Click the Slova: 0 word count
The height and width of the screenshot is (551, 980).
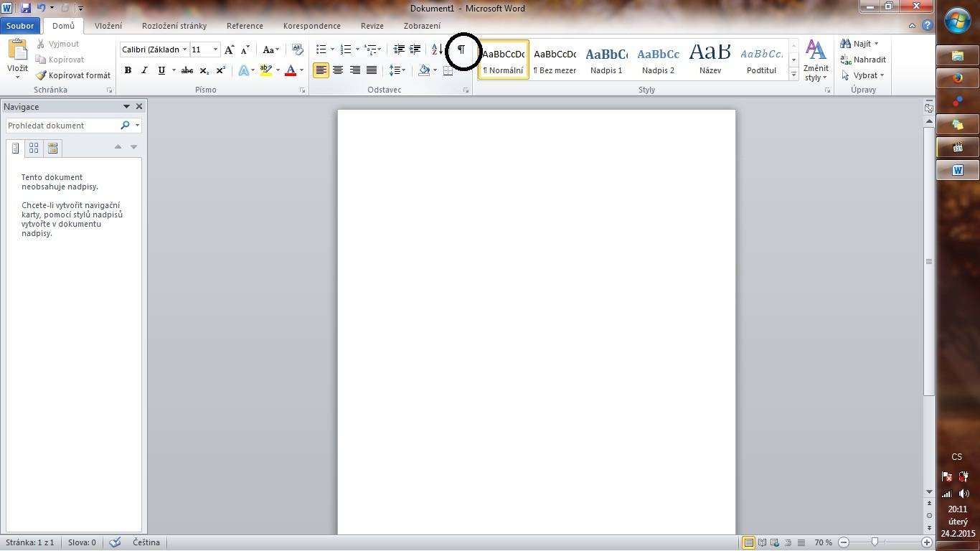82,542
